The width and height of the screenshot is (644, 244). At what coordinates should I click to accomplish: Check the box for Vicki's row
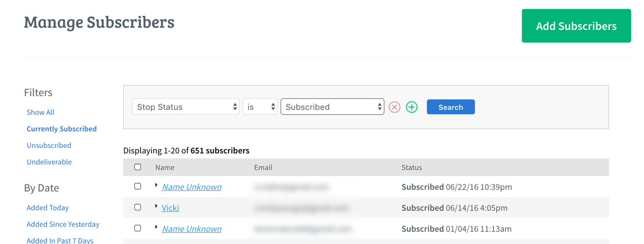point(138,207)
